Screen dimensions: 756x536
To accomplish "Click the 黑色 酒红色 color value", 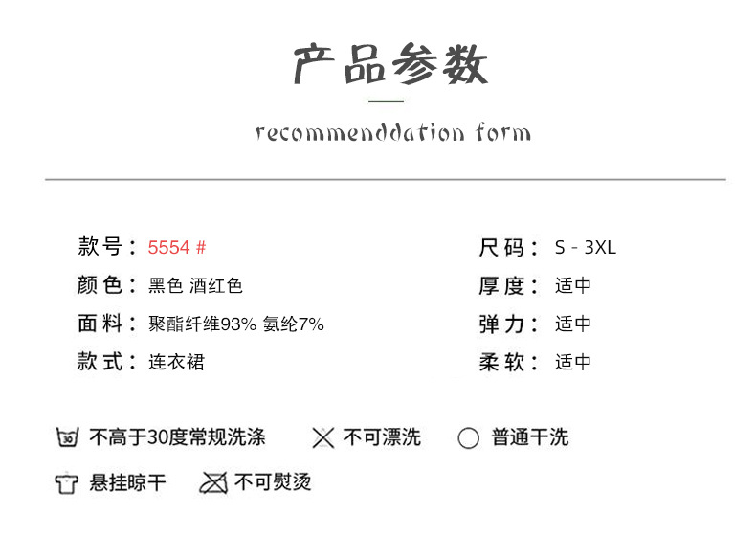I will pyautogui.click(x=195, y=286).
